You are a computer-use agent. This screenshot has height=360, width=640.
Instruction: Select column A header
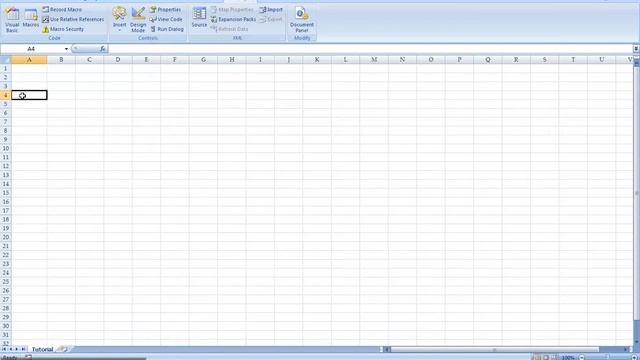pyautogui.click(x=29, y=60)
